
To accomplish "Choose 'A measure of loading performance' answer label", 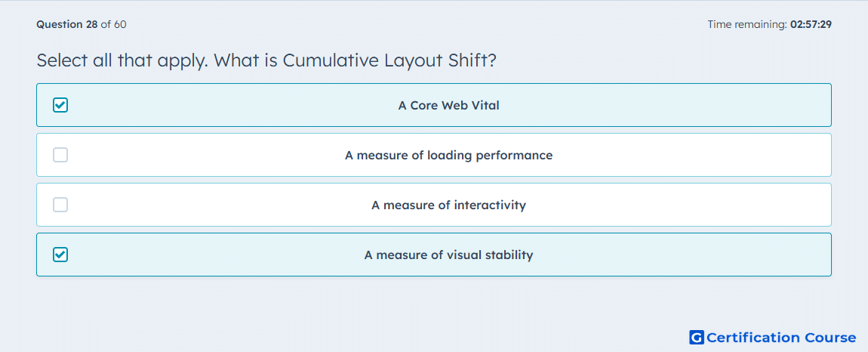I will [x=448, y=155].
